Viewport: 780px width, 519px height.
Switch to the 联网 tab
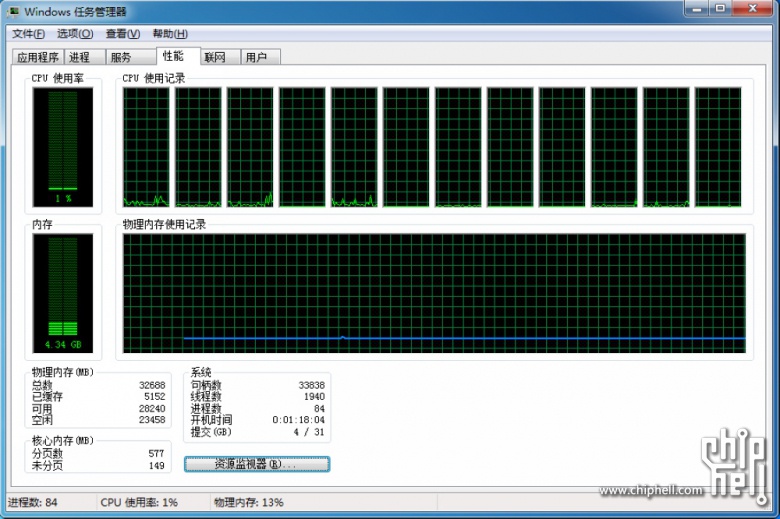220,57
